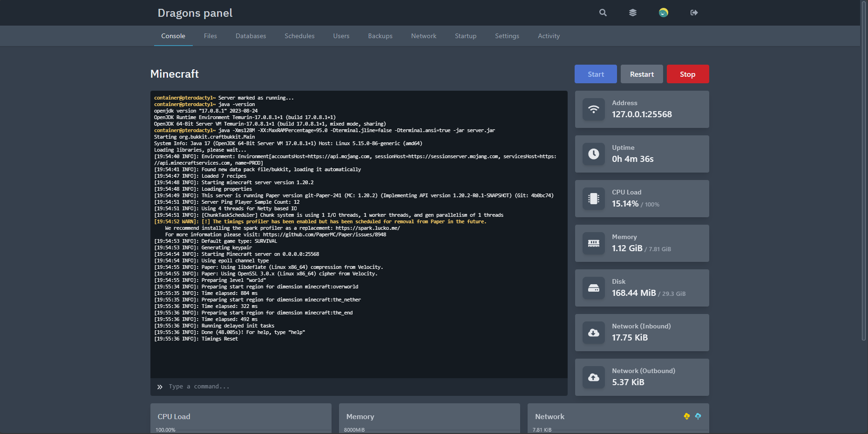
Task: Click the Dragons panel title link
Action: (195, 13)
